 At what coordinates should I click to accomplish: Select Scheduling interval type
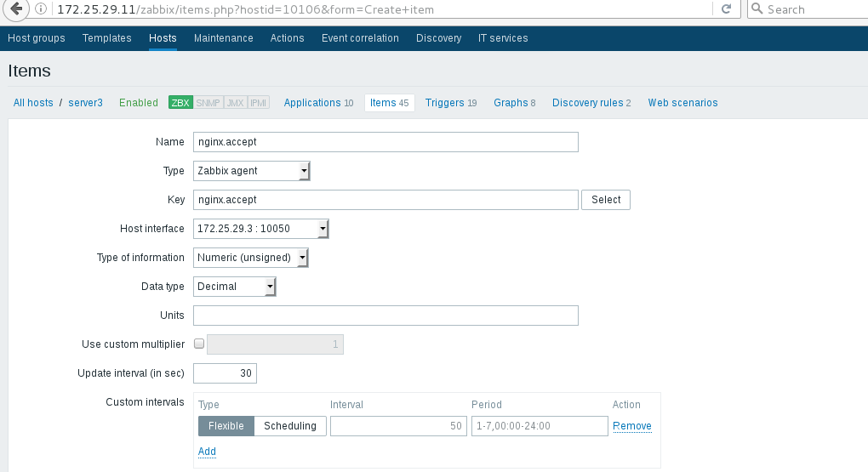pos(290,425)
